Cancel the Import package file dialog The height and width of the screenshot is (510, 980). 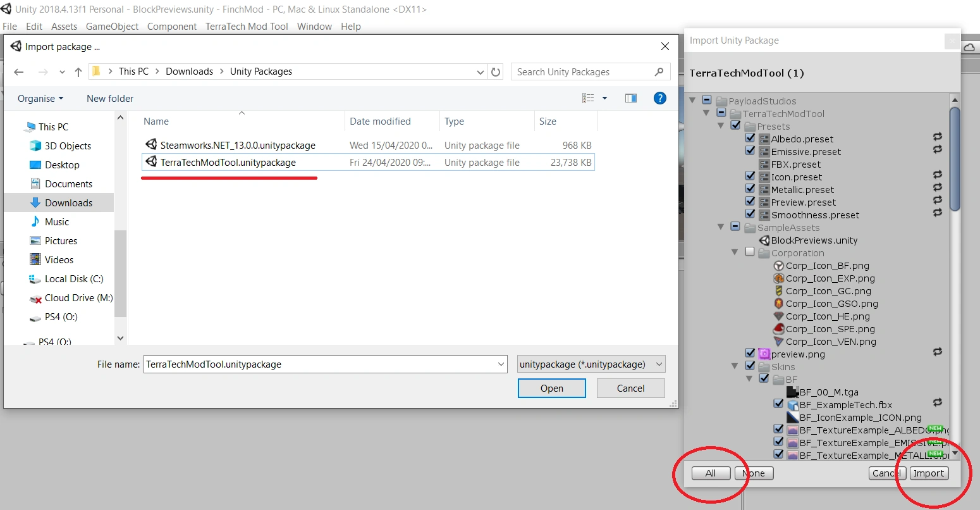631,389
